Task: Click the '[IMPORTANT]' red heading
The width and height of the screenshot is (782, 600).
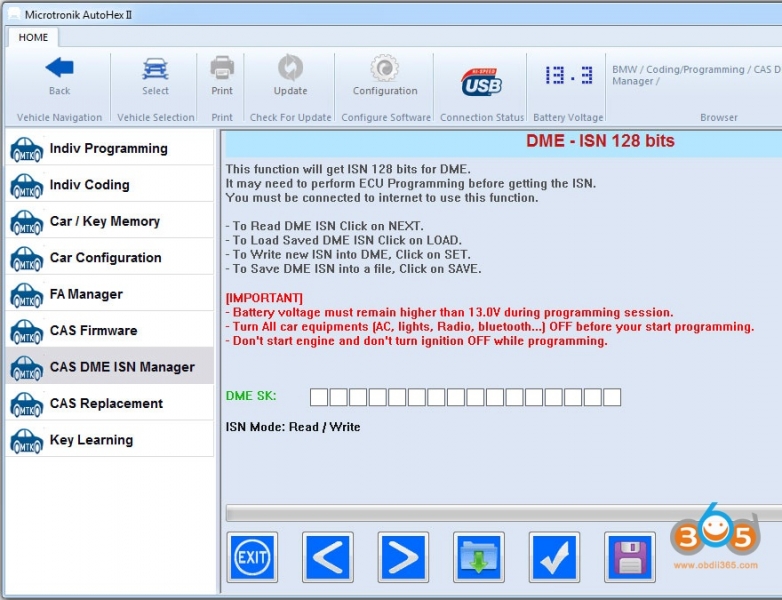Action: tap(264, 298)
